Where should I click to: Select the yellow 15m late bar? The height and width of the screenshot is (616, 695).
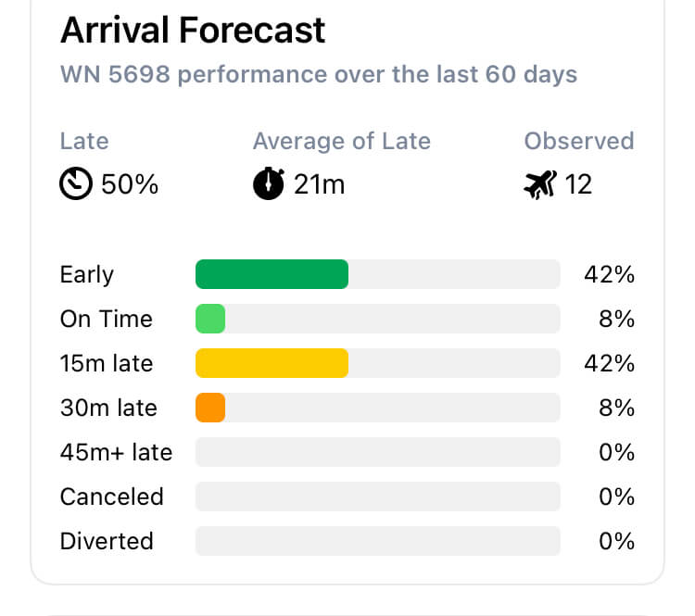tap(272, 363)
